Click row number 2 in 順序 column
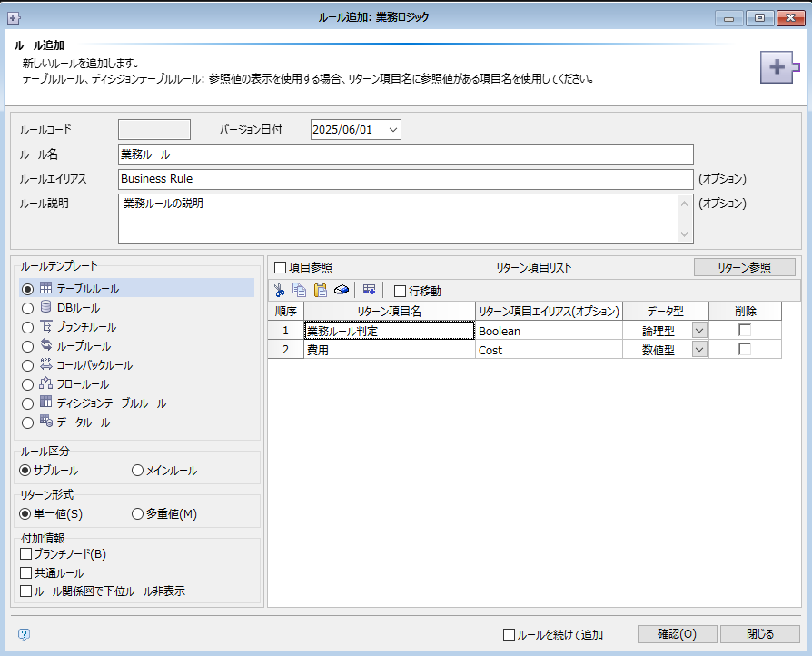Image resolution: width=812 pixels, height=656 pixels. pyautogui.click(x=286, y=350)
